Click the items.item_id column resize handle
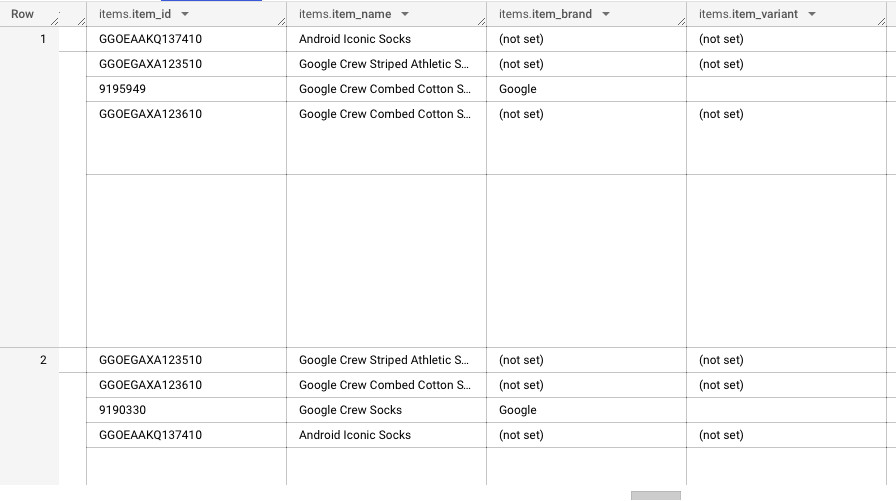The height and width of the screenshot is (501, 896). 281,22
